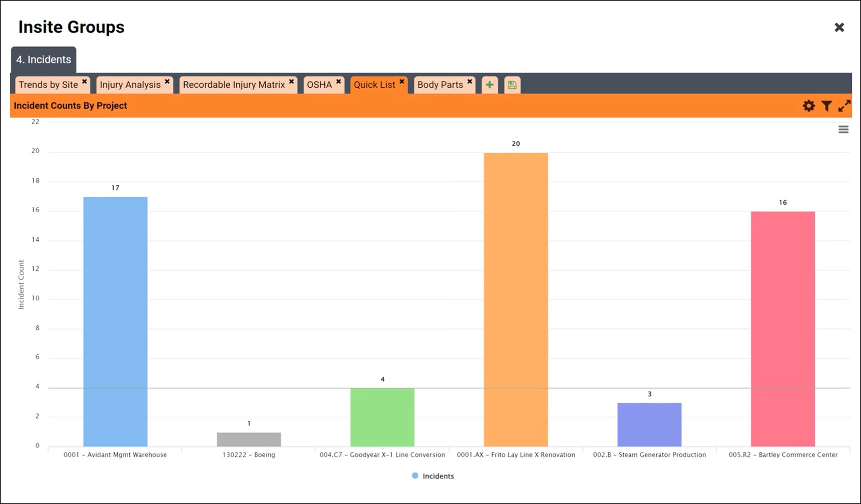Image resolution: width=861 pixels, height=504 pixels.
Task: Toggle the Incidents series in legend
Action: tap(433, 476)
